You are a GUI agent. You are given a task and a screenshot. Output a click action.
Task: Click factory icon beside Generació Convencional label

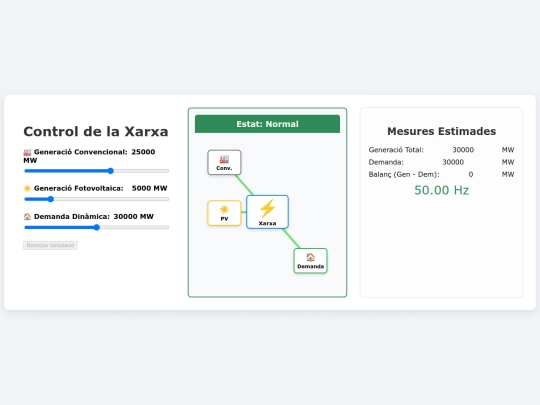(x=27, y=152)
